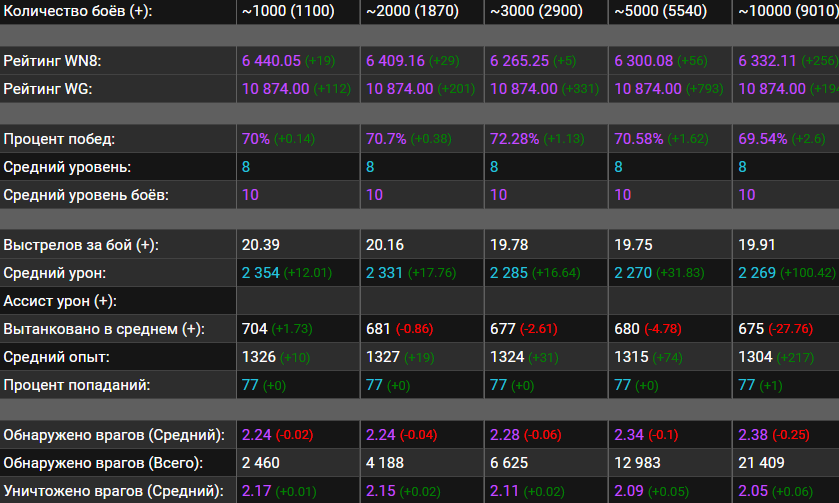Click shots per battle "19.75"
Viewport: 839px width, 503px height.
pyautogui.click(x=633, y=245)
